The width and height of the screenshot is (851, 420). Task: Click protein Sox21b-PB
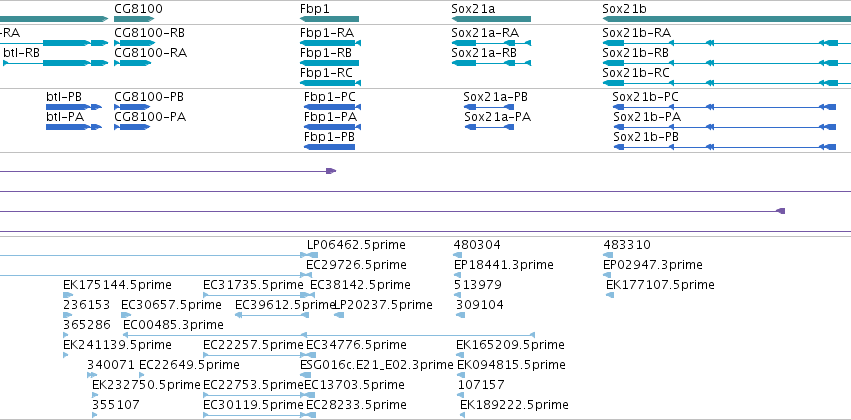coord(646,137)
